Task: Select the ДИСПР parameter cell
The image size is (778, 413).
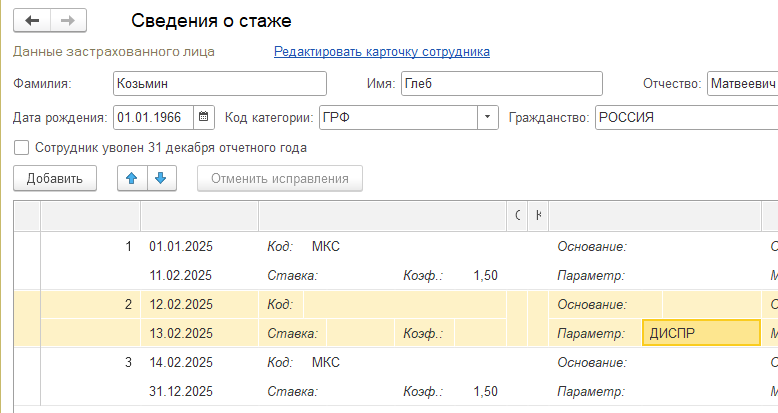Action: 700,333
